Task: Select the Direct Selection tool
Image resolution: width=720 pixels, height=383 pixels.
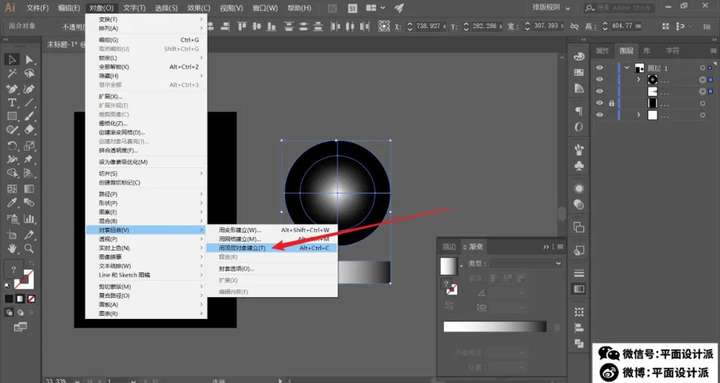Action: coord(29,60)
